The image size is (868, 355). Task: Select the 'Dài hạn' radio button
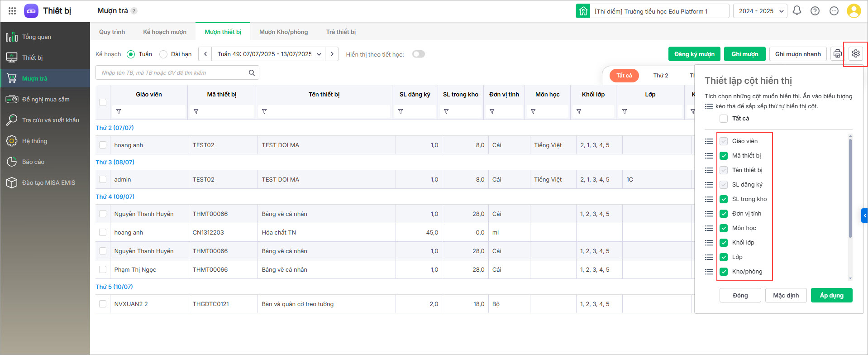point(163,54)
